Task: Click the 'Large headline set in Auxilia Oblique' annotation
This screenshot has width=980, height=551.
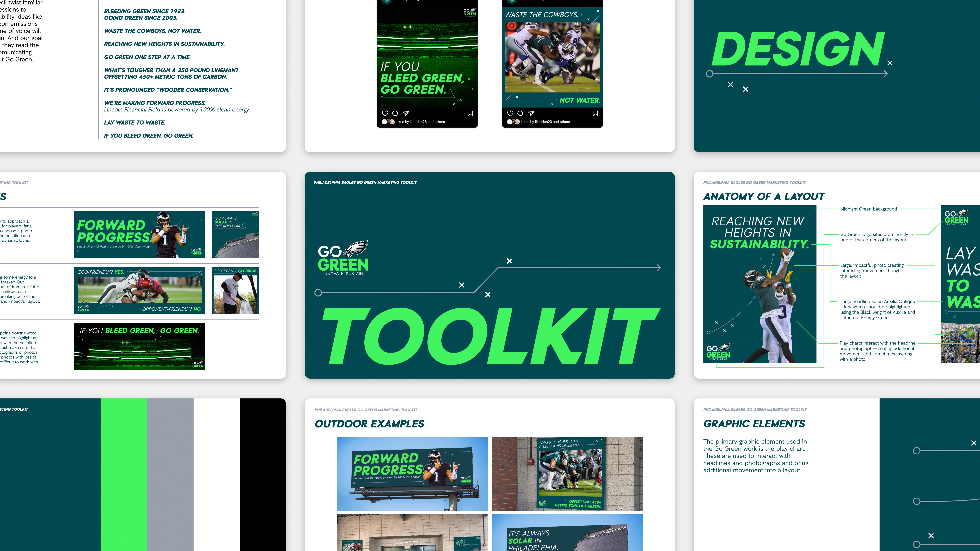Action: [878, 310]
